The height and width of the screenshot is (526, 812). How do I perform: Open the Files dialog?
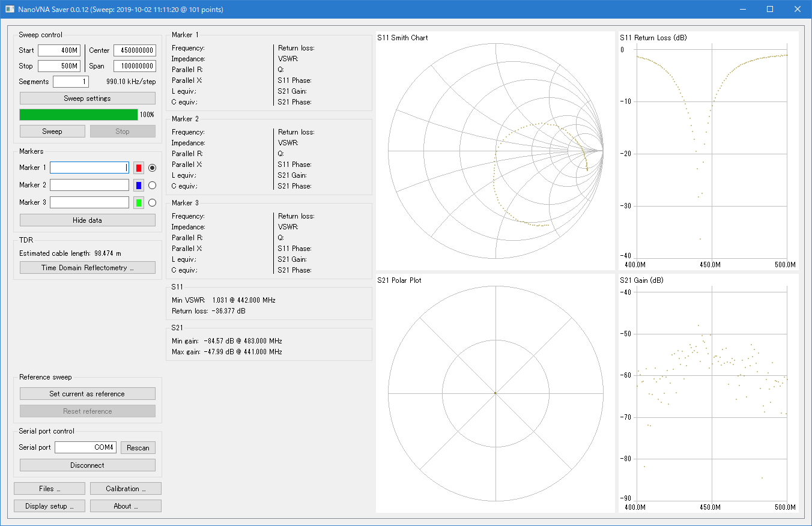49,488
